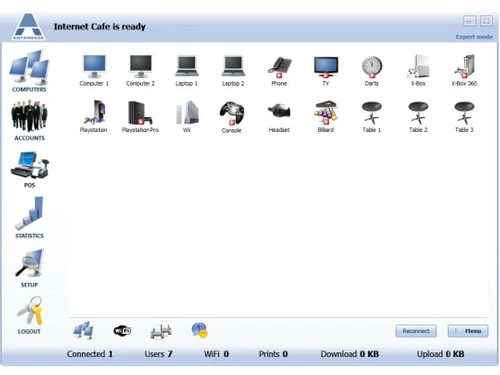
Task: Select the X-Box 360 station
Action: click(x=464, y=71)
